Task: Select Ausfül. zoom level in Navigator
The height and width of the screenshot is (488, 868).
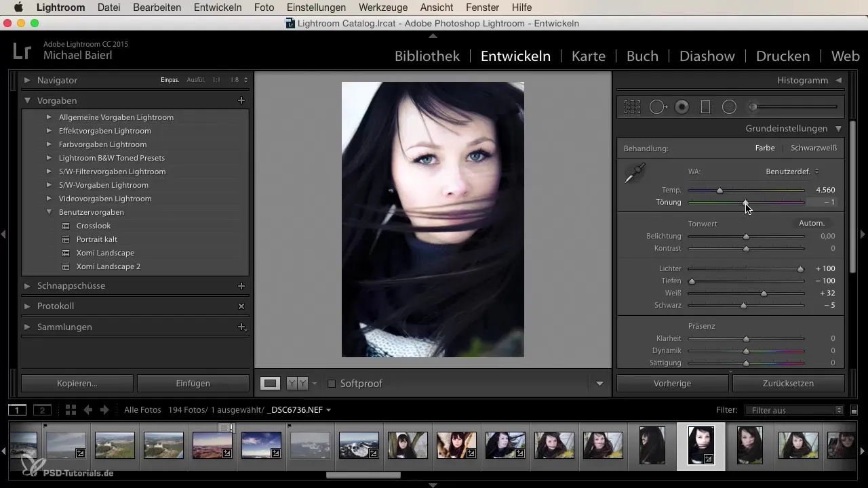Action: pos(196,80)
